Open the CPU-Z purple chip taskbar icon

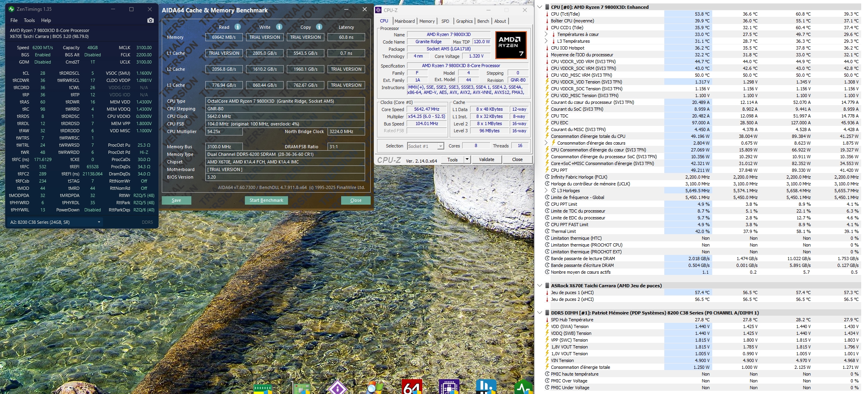tap(449, 387)
